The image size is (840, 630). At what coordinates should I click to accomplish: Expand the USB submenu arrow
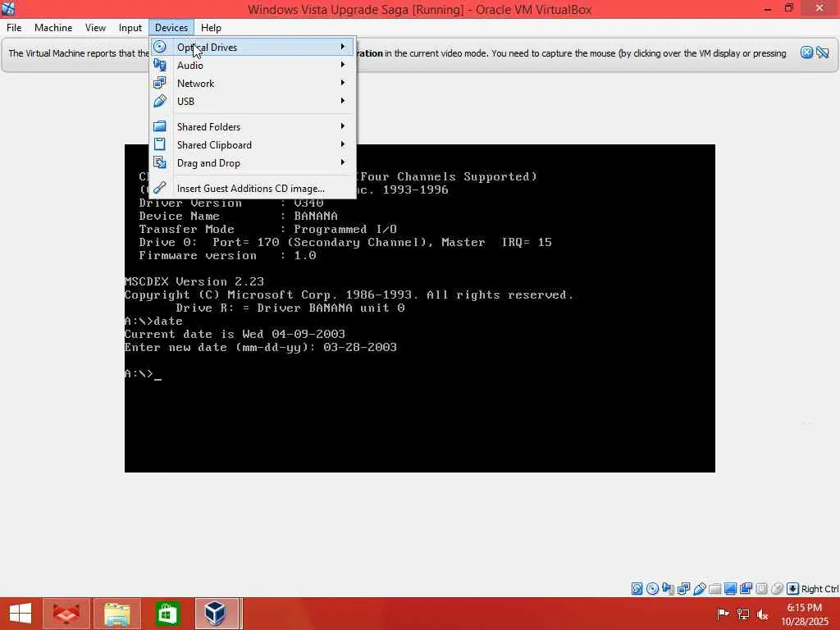pyautogui.click(x=343, y=101)
